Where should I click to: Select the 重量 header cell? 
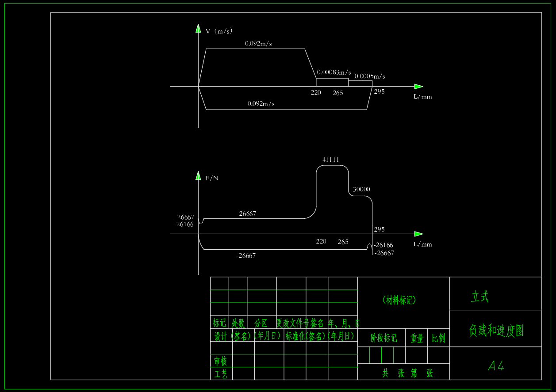(x=417, y=339)
